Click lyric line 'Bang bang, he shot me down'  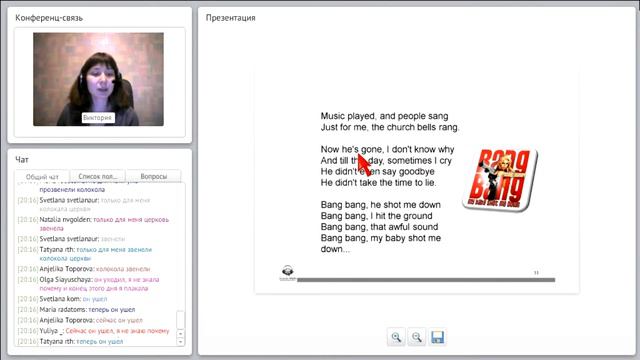(x=381, y=204)
